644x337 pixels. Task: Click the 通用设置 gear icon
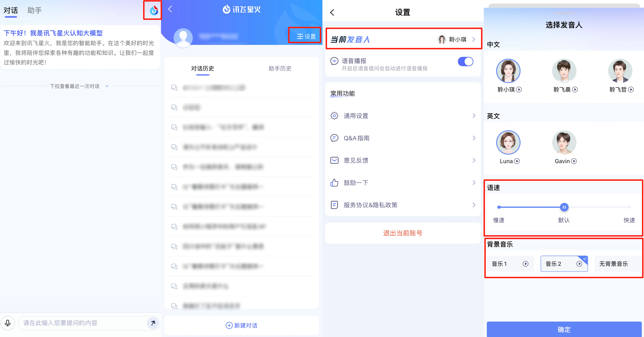pos(334,116)
